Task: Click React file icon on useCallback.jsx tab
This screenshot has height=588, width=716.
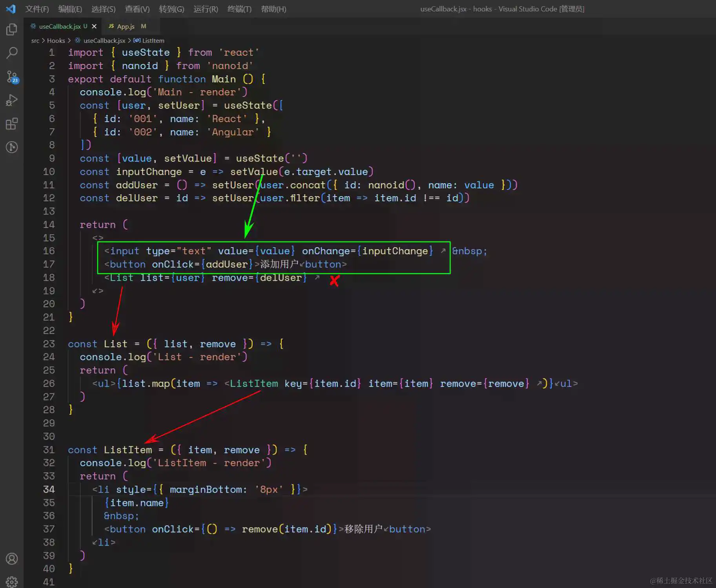Action: click(x=33, y=26)
